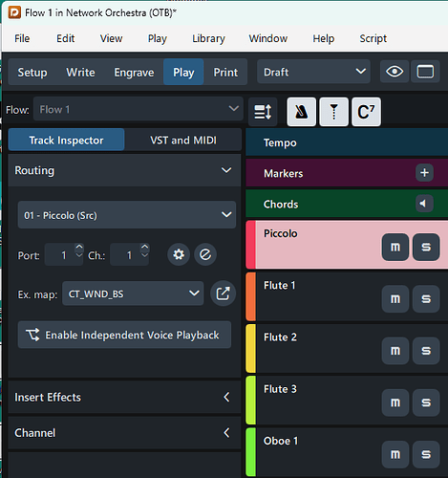Mute the Piccolo track
Viewport: 448px width, 478px height.
(395, 247)
